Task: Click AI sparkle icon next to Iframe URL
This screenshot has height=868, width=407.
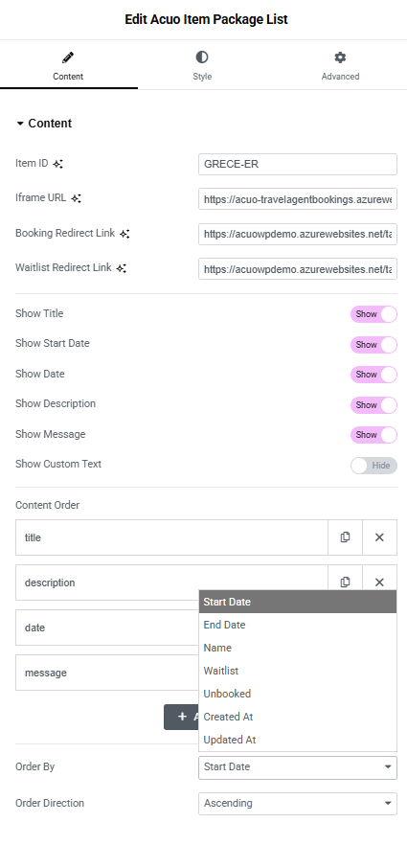Action: pyautogui.click(x=77, y=198)
